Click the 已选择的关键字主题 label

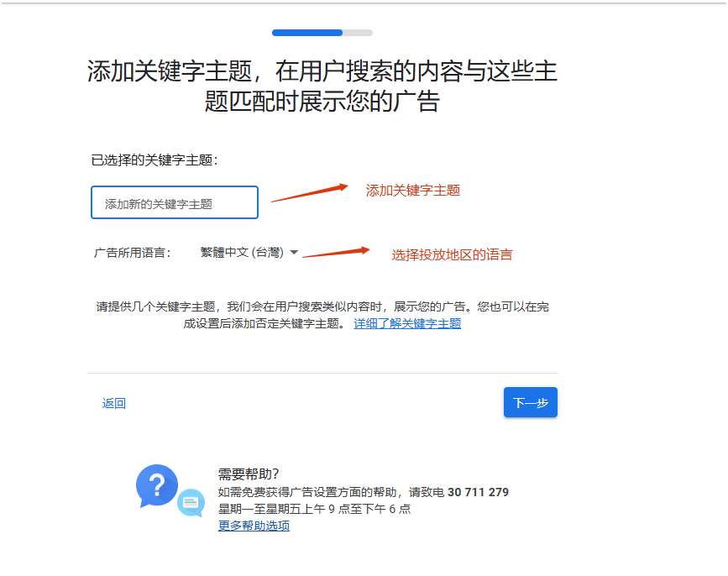pos(155,160)
